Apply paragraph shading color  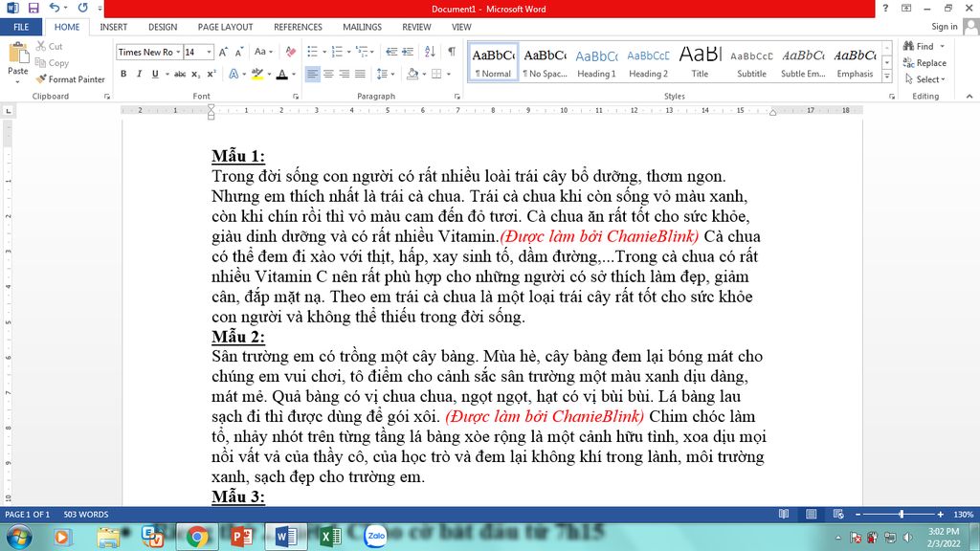[412, 74]
